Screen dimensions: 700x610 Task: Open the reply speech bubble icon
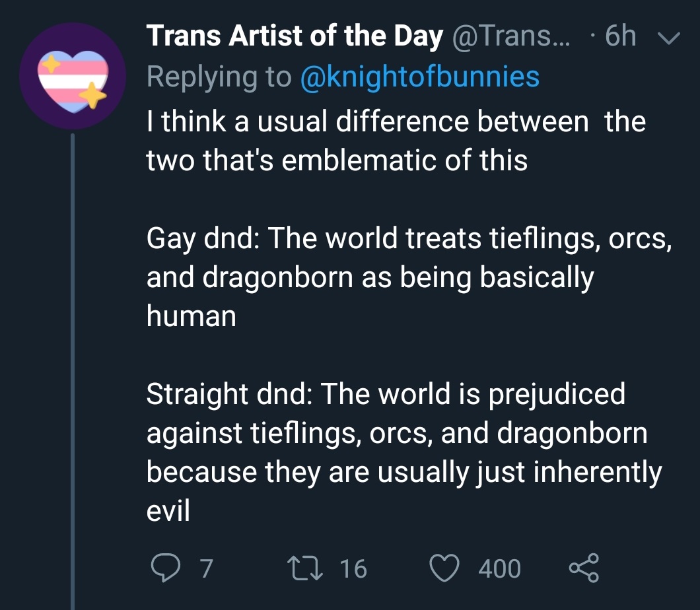click(x=166, y=568)
